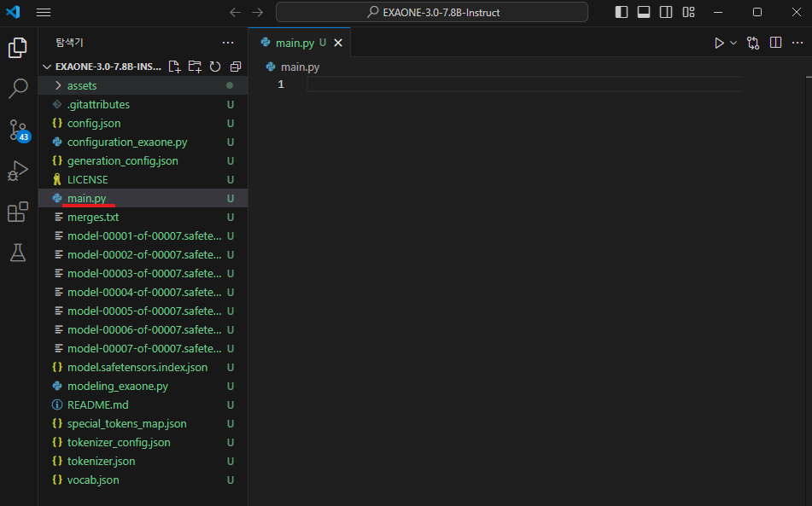Open the Search view in activity bar
This screenshot has width=812, height=506.
18,89
